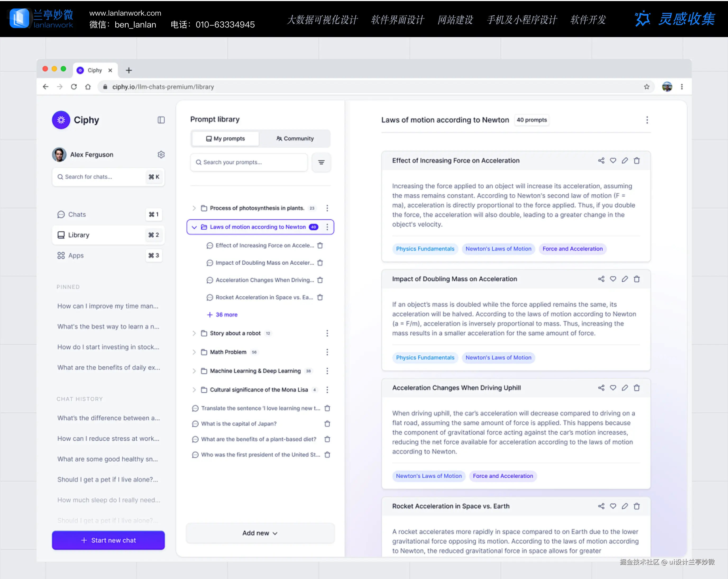Delete the Impact of Doubling Mass card
The height and width of the screenshot is (579, 728).
pos(637,279)
